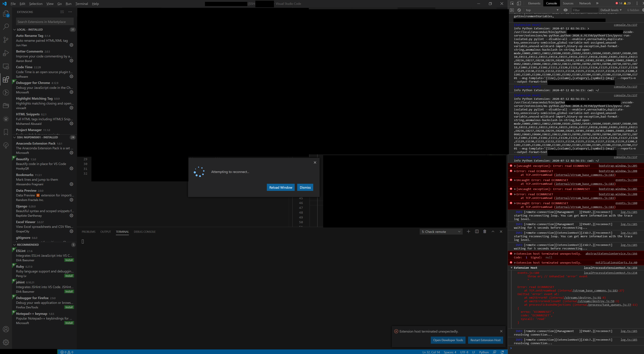Open a new terminal with the plus icon
Screen dimensions: 644x354
point(469,232)
